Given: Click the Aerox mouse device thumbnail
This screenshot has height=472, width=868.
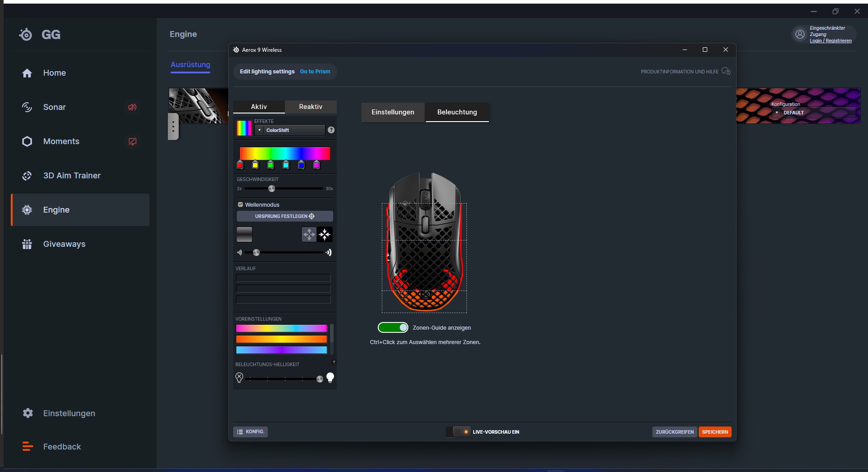Looking at the screenshot, I should click(x=199, y=106).
